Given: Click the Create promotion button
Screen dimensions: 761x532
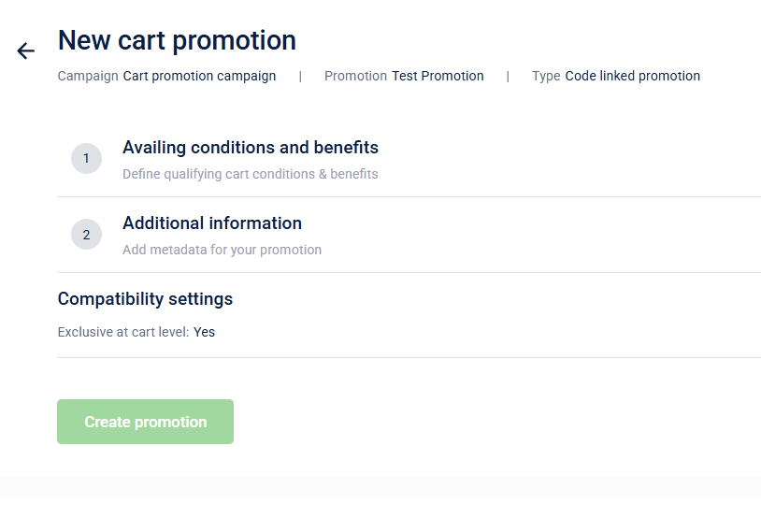Looking at the screenshot, I should tap(145, 422).
